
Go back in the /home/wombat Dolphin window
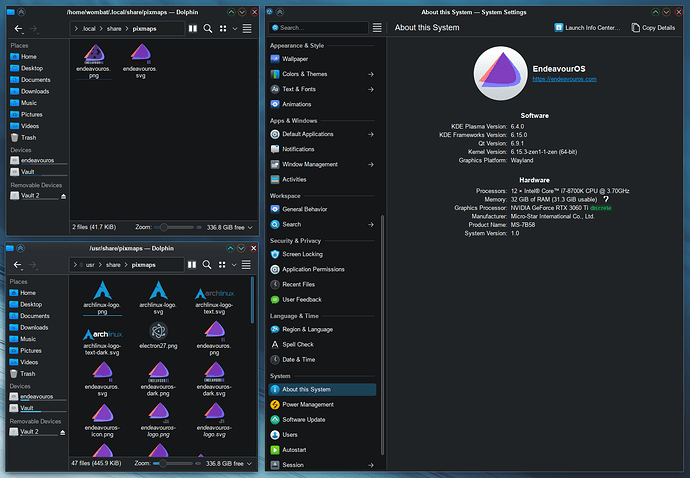[x=18, y=29]
